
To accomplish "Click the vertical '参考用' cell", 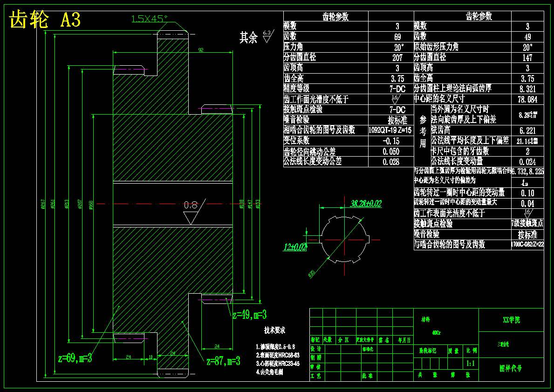I will click(x=423, y=131).
